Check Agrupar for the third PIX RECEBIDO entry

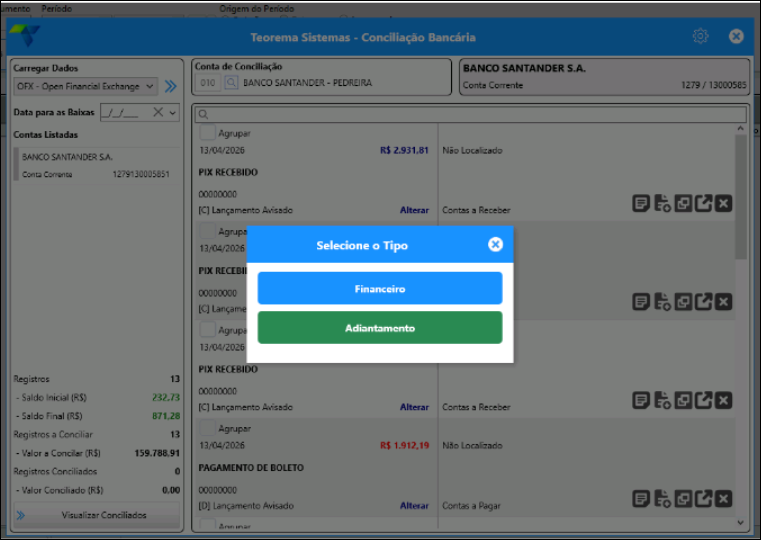(207, 329)
